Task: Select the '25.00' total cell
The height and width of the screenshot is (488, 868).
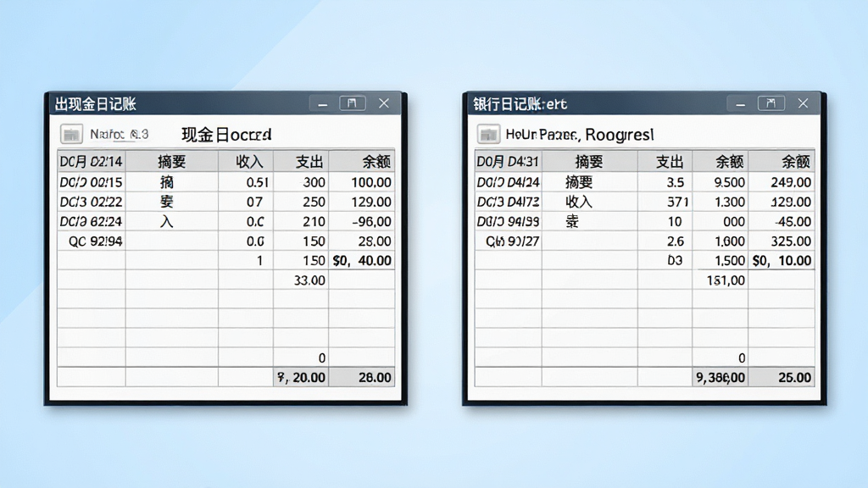Action: pyautogui.click(x=782, y=377)
